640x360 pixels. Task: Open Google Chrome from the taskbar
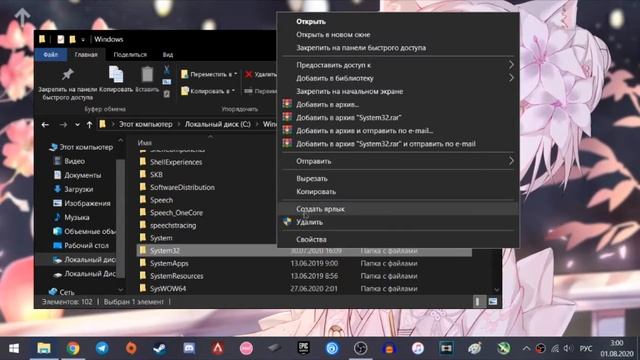tap(73, 348)
